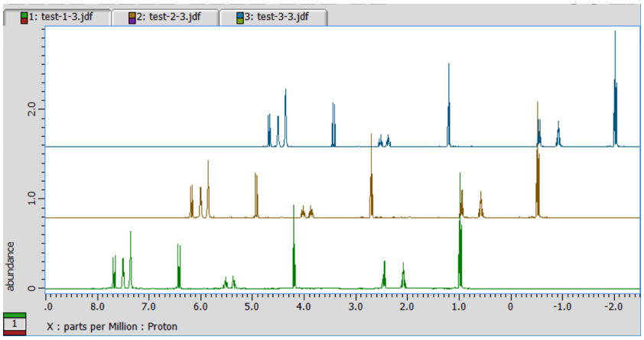Open the test-2-3.jdf tab

(x=172, y=17)
